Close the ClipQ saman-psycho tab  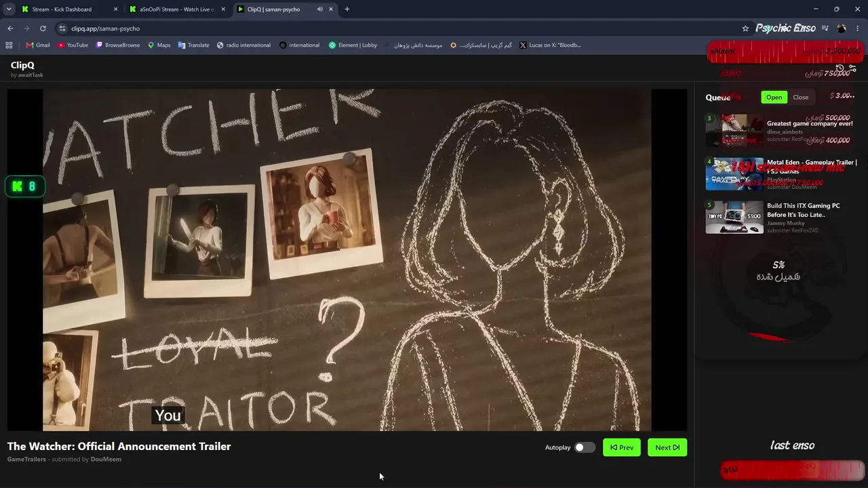pos(331,9)
